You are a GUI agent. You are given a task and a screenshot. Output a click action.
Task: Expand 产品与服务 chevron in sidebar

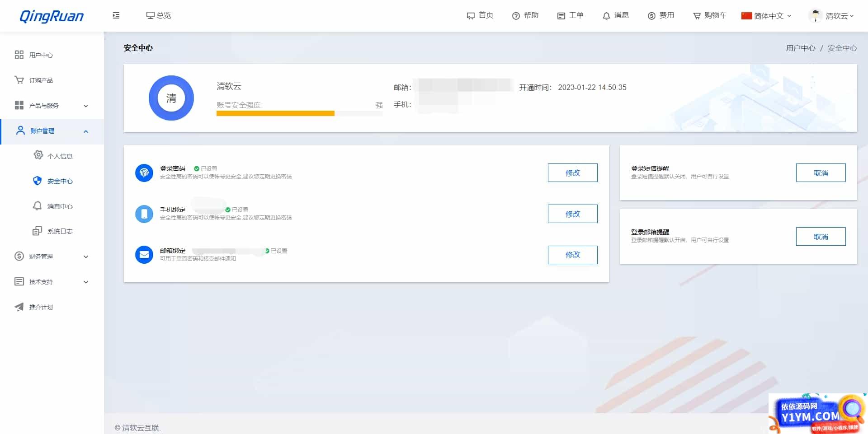[x=86, y=106]
